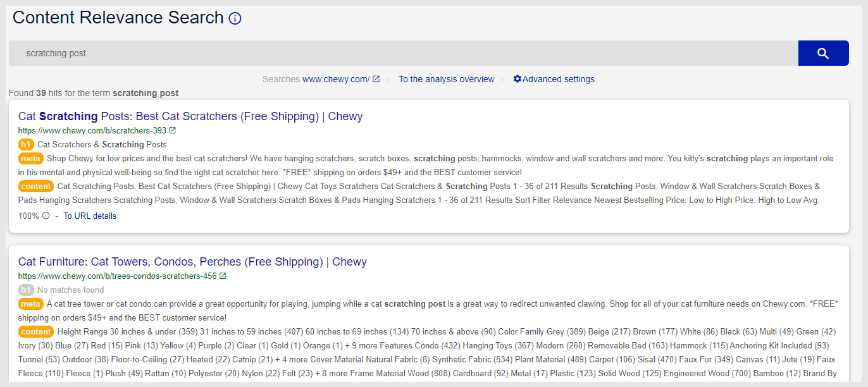Click To URL details link
The height and width of the screenshot is (387, 868).
pos(90,216)
